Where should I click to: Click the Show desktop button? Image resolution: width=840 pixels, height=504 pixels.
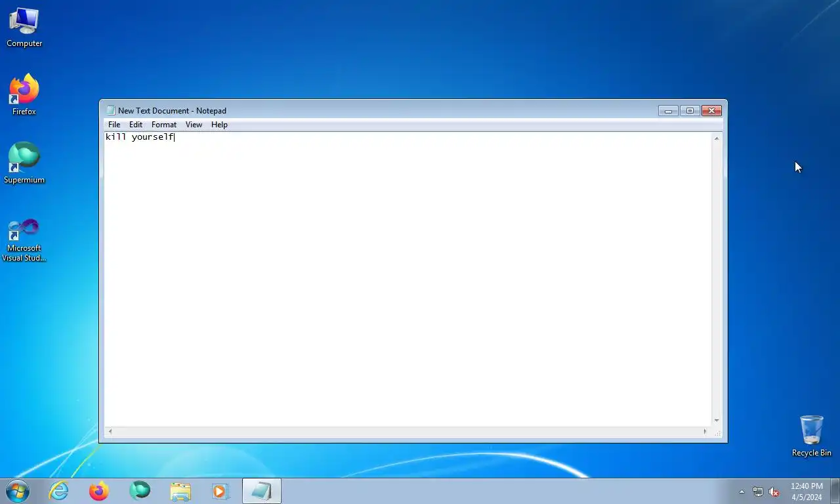pos(835,491)
